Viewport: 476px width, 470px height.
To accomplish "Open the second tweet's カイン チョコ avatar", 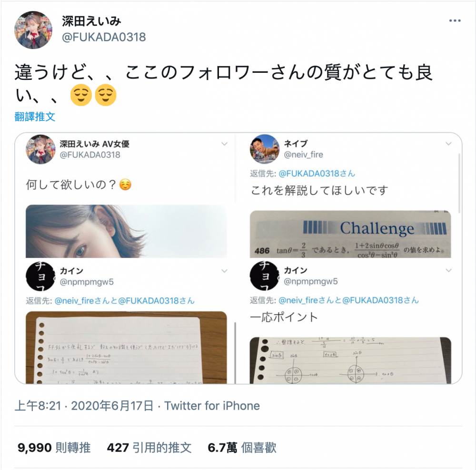I will [x=264, y=276].
